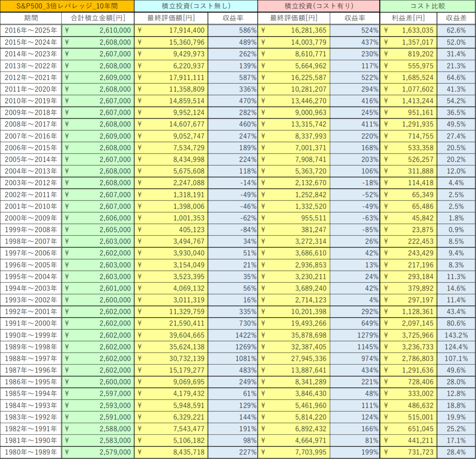Viewport: 476px width, 459px height.
Task: Select the S&P500_3倍レバレッジ_10年間 title cell
Action: (x=67, y=6)
